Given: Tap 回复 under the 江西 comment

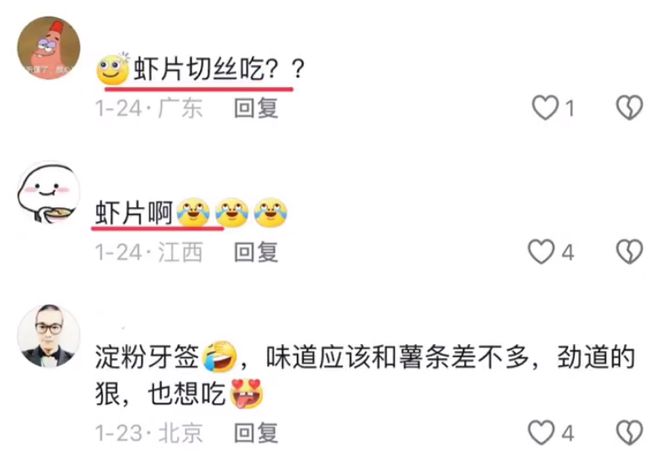Looking at the screenshot, I should 256,252.
